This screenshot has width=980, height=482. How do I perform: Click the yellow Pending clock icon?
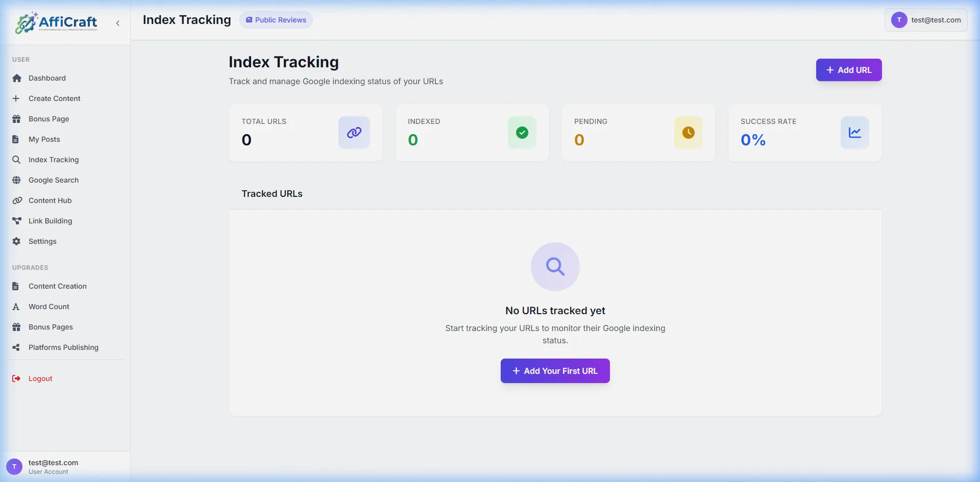[x=688, y=132]
